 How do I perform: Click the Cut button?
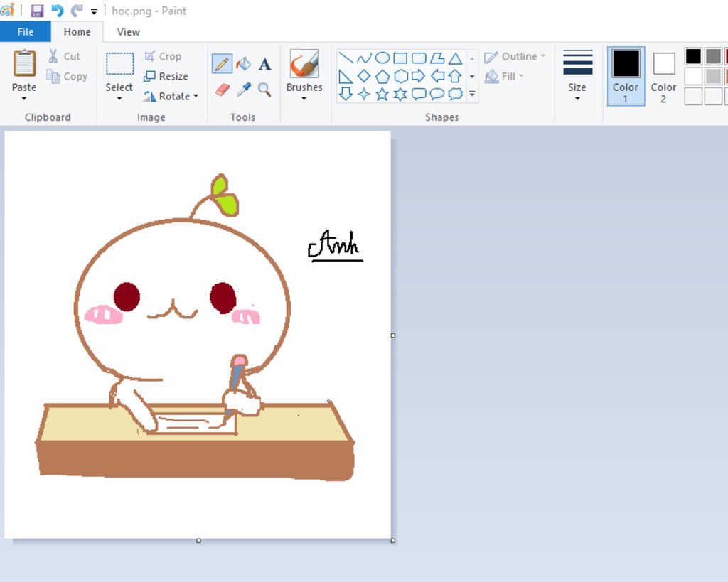[65, 56]
